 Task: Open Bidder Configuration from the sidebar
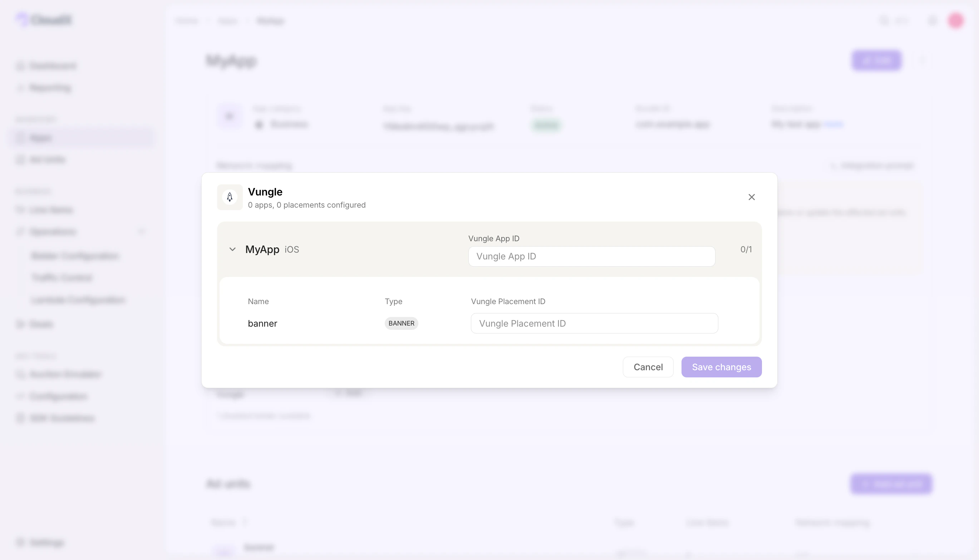(x=75, y=256)
